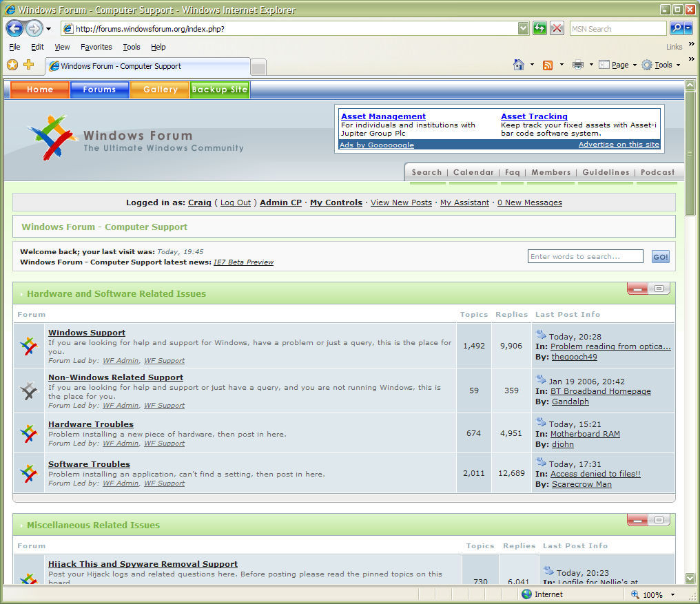Open the File menu

14,47
